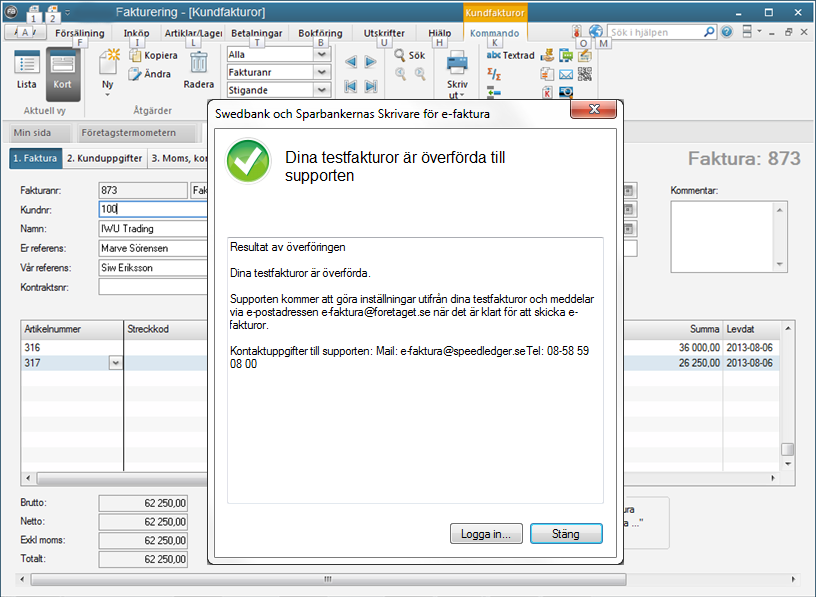Click the invoice rows vertical scrollbar thumb
Screen dimensions: 816x597
[x=788, y=449]
